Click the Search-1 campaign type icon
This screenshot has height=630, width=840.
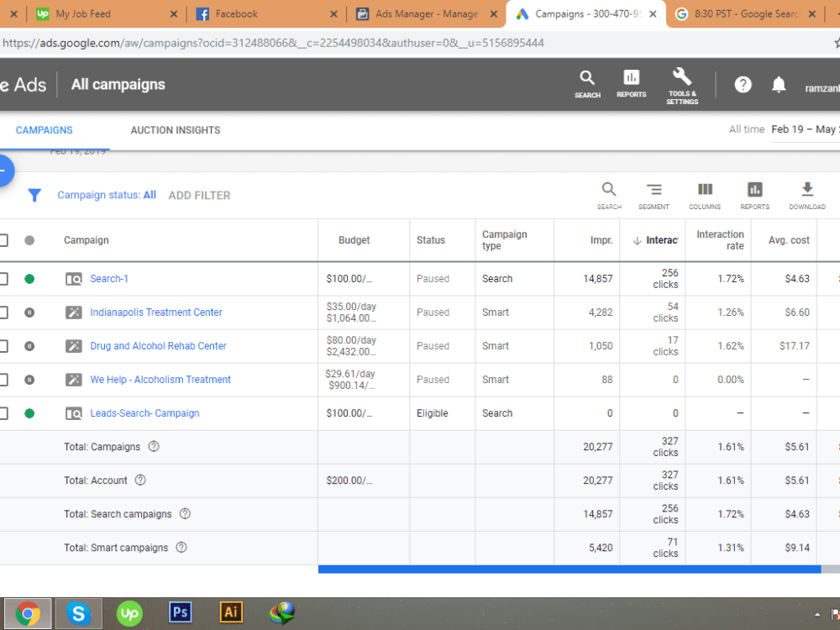[x=73, y=279]
